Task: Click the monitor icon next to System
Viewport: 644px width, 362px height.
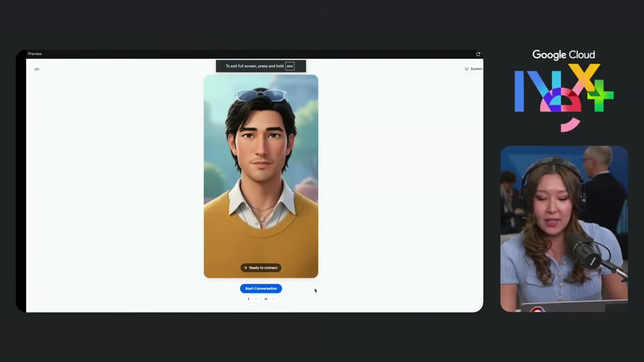Action: [x=466, y=68]
